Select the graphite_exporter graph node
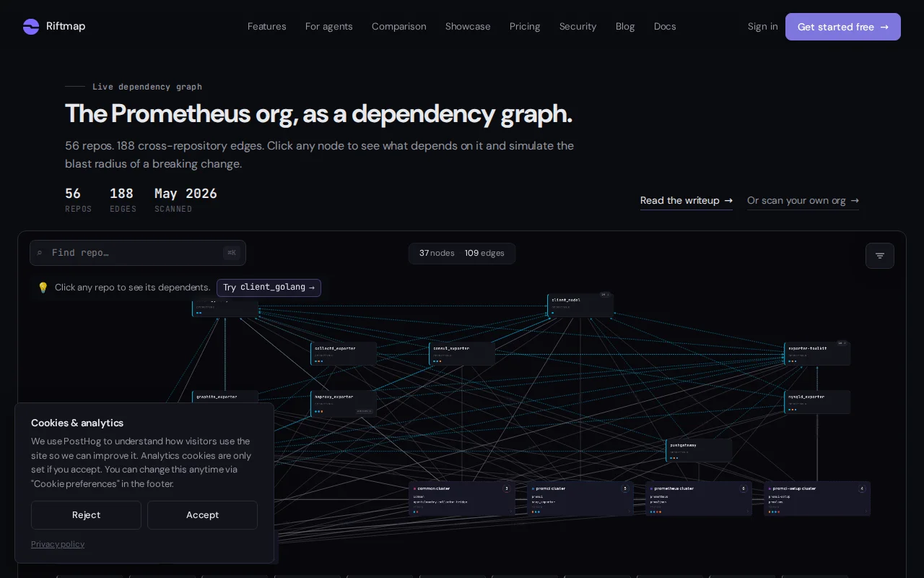 point(225,397)
